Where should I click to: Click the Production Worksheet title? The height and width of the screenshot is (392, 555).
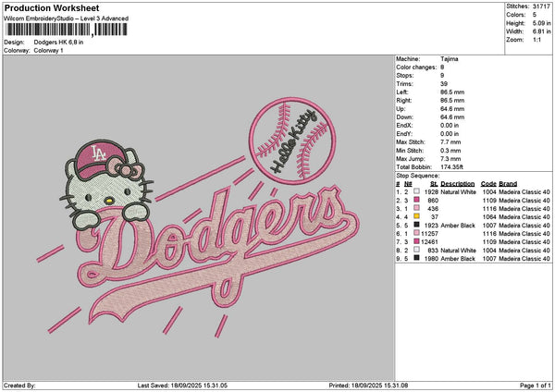tap(52, 7)
